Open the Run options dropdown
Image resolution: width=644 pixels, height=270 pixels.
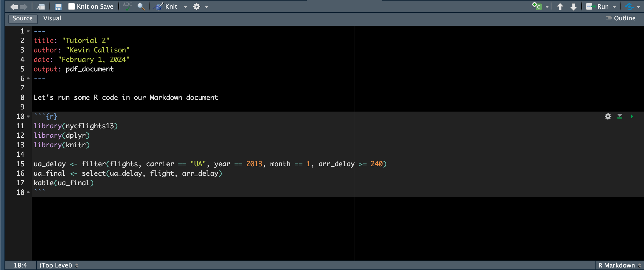(x=614, y=7)
